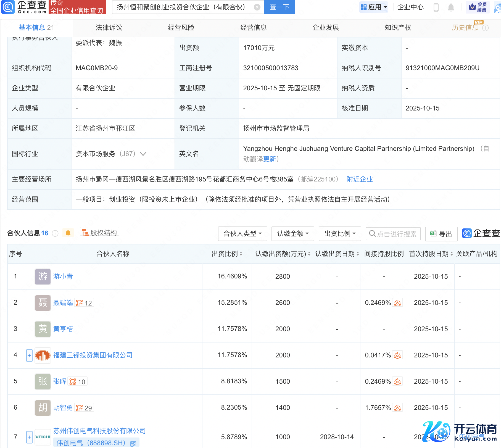Click the notification bell in header
501x448 pixels.
tap(451, 7)
